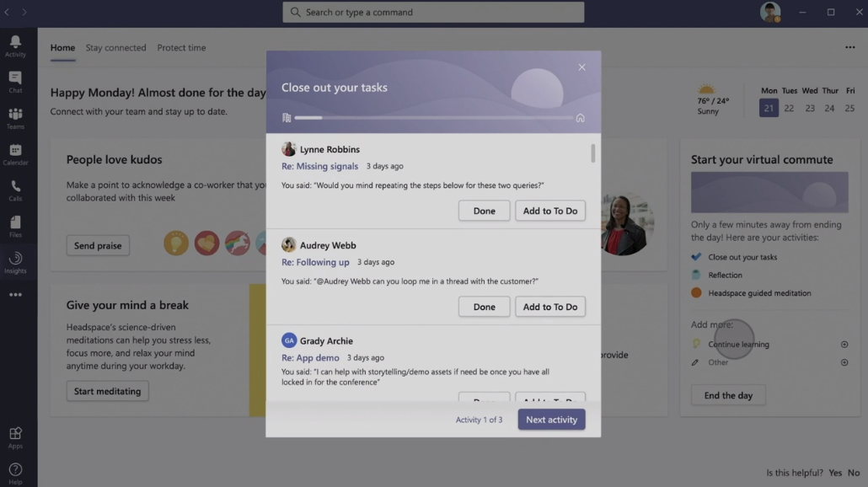Click Activity 1 of 3 text
868x487 pixels.
479,420
